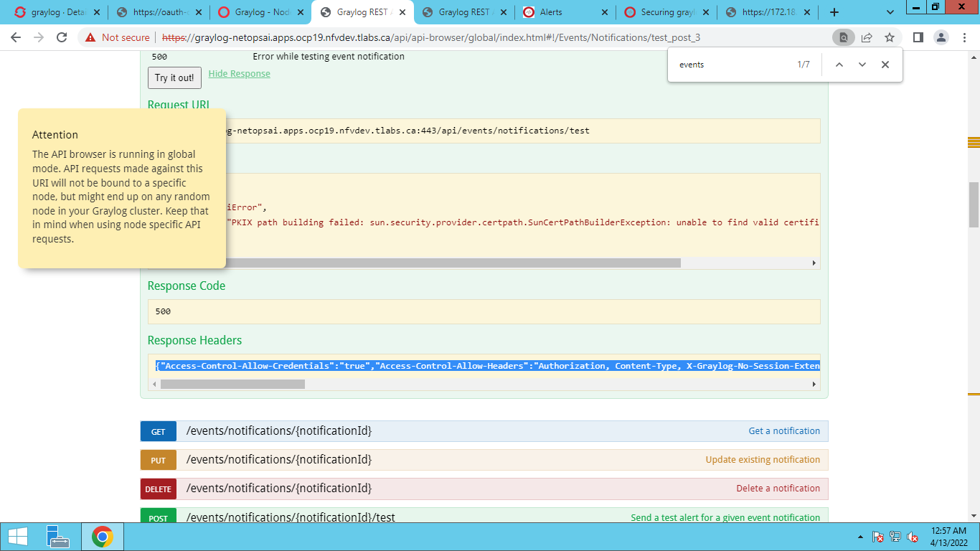980x551 pixels.
Task: Click the browser forward arrow
Action: coord(39,37)
